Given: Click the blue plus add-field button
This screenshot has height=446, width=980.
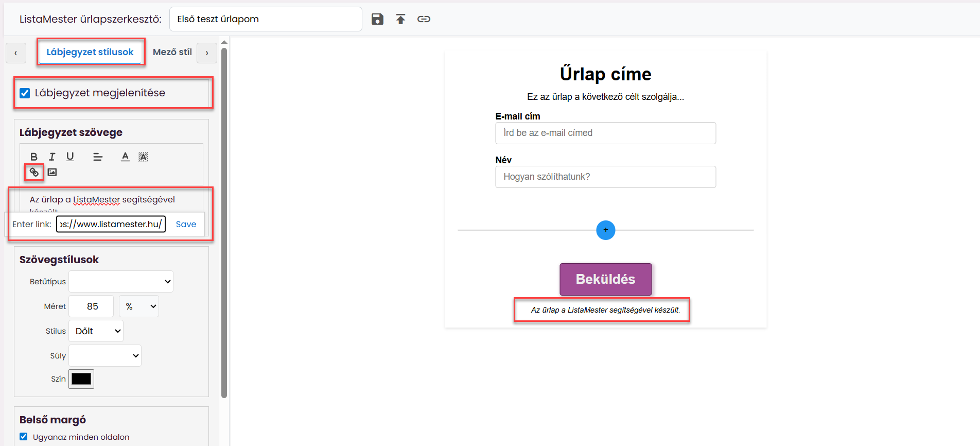Looking at the screenshot, I should coord(606,230).
